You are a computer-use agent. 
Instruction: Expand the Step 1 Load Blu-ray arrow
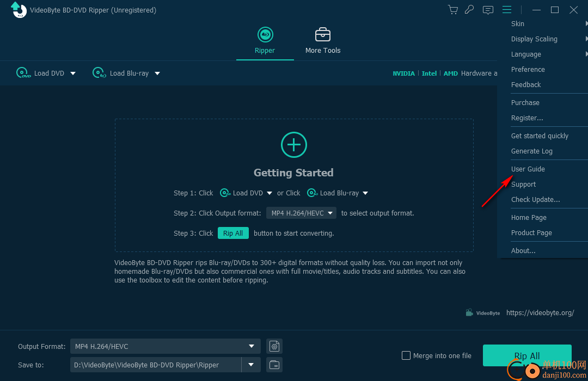click(x=365, y=193)
